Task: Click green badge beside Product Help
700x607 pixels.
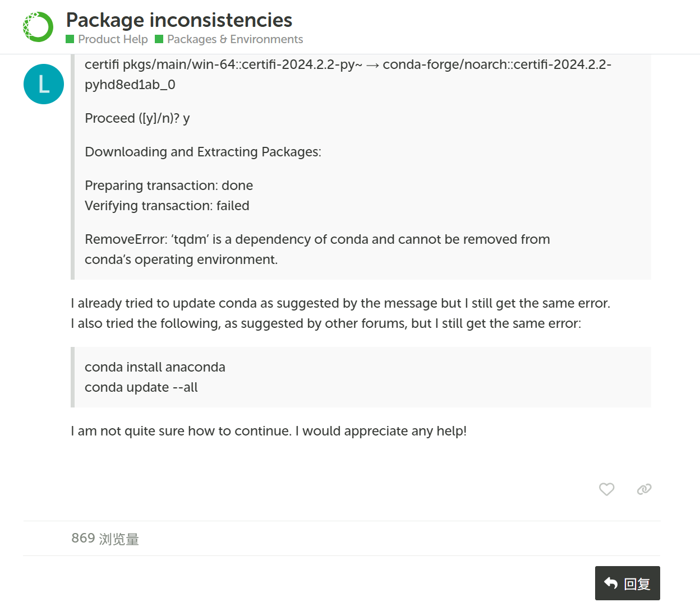Action: point(70,39)
